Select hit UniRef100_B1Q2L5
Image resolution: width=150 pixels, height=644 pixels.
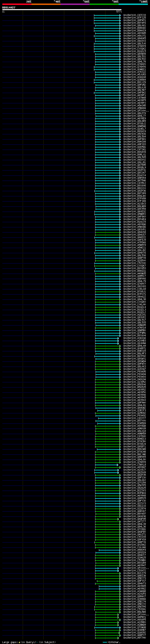tap(135, 51)
